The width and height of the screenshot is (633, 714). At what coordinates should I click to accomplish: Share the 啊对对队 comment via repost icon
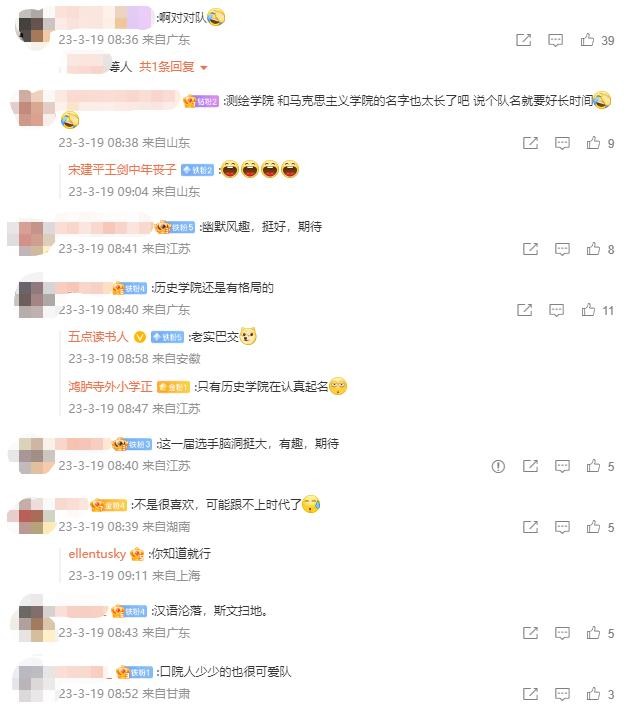pyautogui.click(x=524, y=40)
